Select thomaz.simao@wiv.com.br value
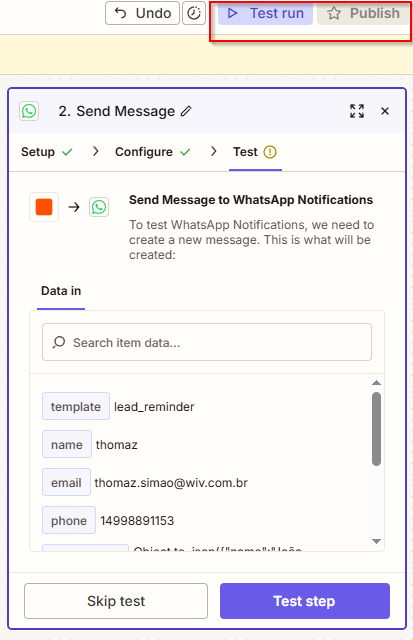 click(171, 483)
